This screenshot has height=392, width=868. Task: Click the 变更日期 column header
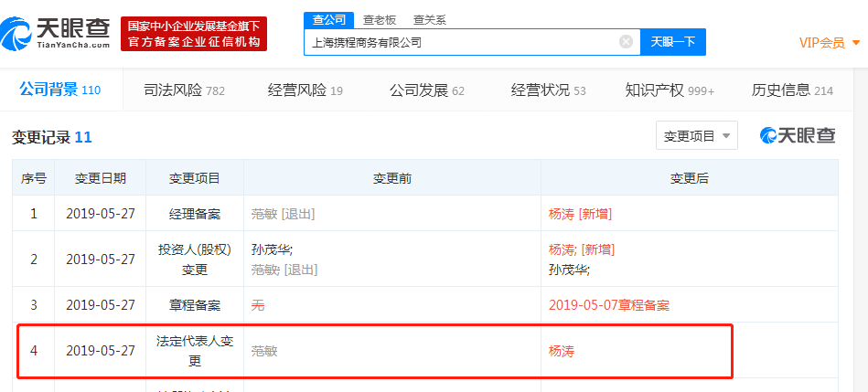click(101, 178)
